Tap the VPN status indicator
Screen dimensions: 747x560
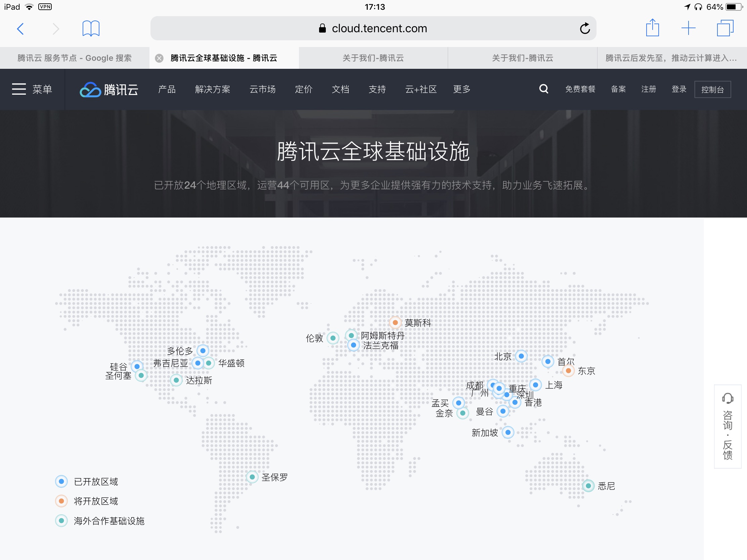pos(45,7)
